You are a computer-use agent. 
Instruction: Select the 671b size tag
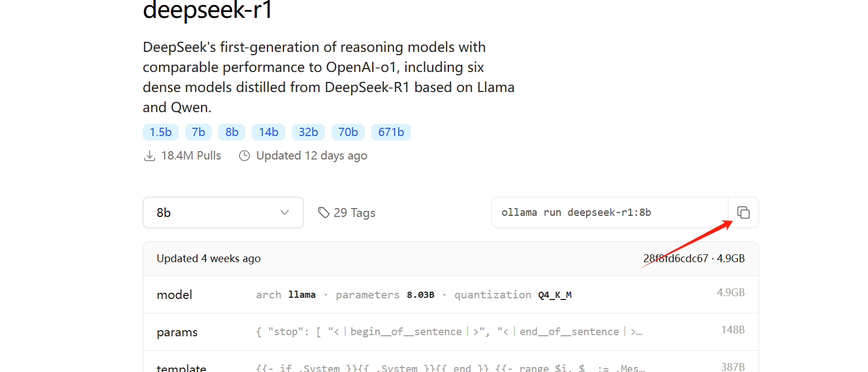tap(391, 132)
